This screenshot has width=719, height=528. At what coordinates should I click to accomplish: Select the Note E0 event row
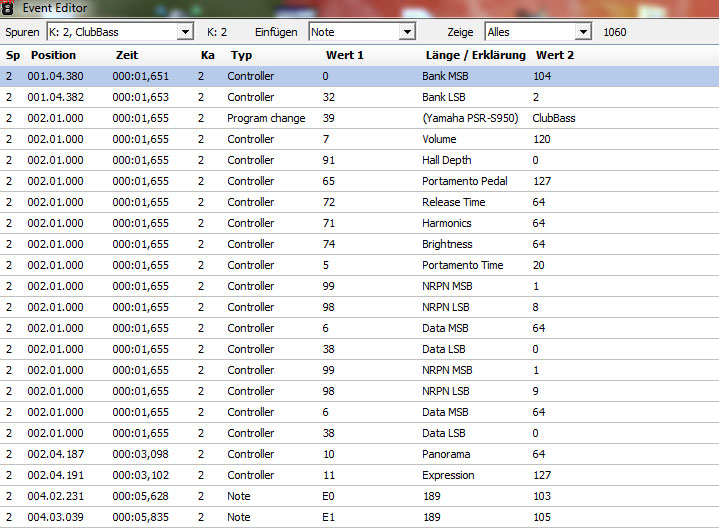point(359,496)
